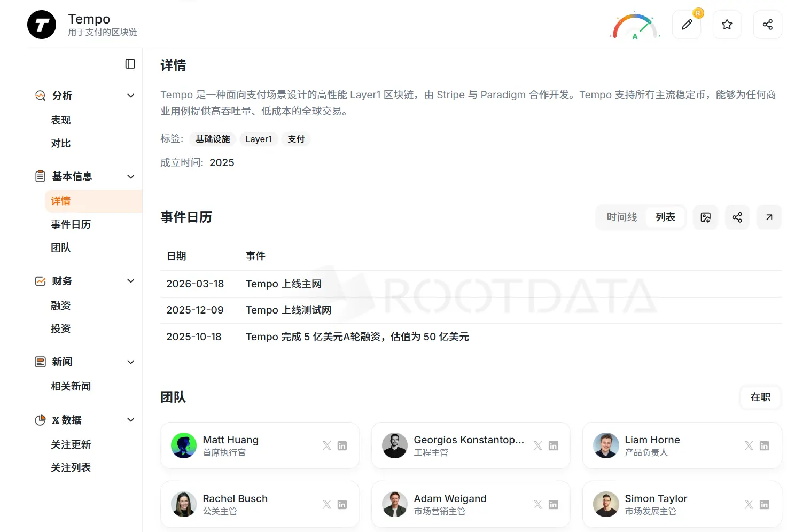Go to 投资 in sidebar

(61, 328)
